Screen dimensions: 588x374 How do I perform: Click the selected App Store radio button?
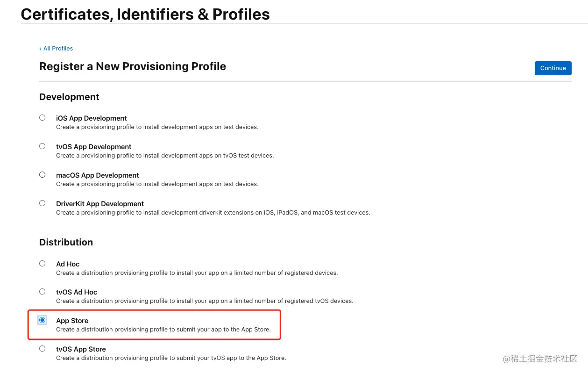click(43, 320)
